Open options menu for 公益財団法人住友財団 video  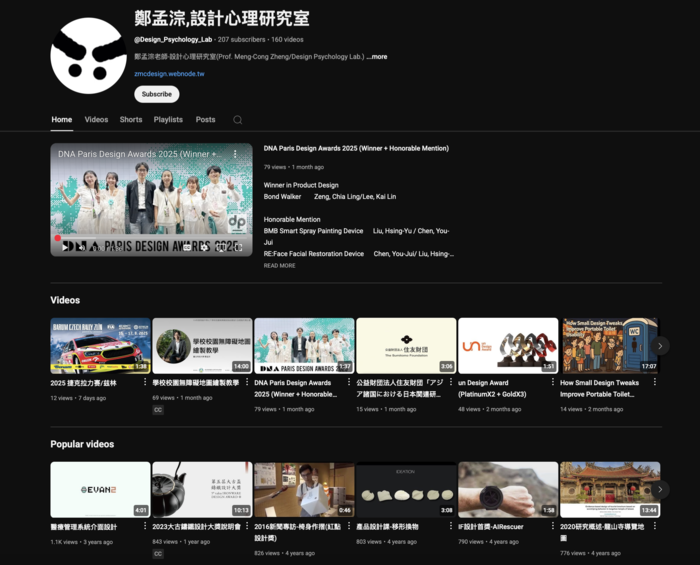pyautogui.click(x=451, y=382)
